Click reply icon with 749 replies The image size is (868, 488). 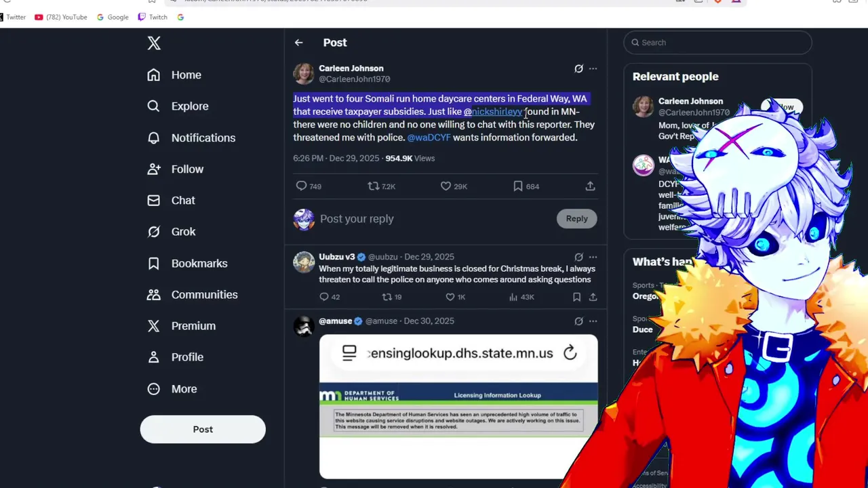[x=301, y=186]
